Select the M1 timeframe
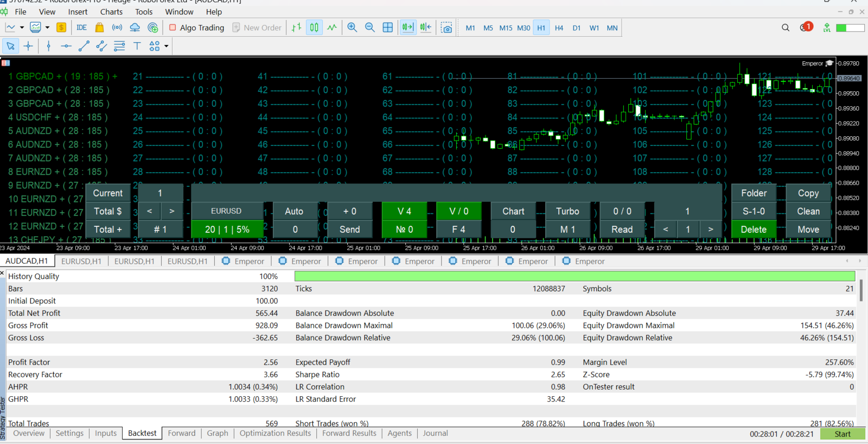868x444 pixels. pos(470,28)
